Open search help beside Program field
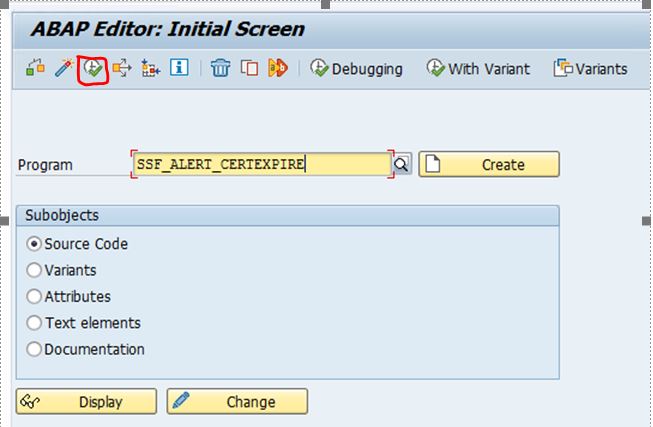Screen dimensions: 653x427 click(x=402, y=165)
